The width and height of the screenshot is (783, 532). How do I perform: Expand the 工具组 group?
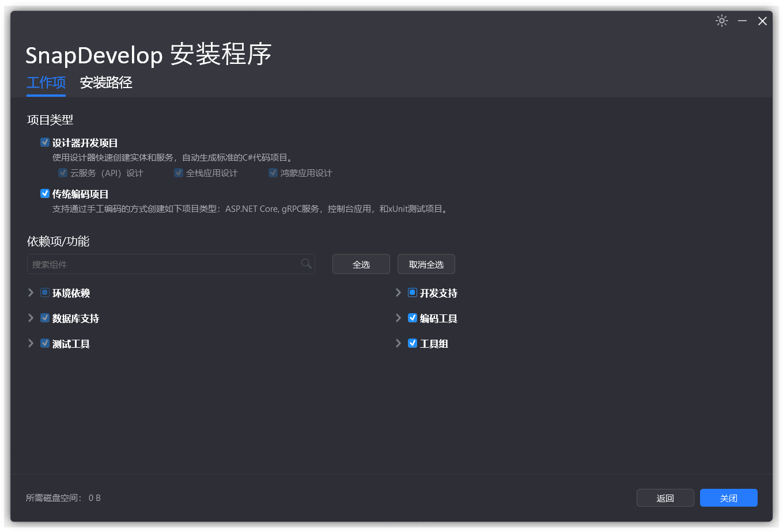(x=398, y=343)
